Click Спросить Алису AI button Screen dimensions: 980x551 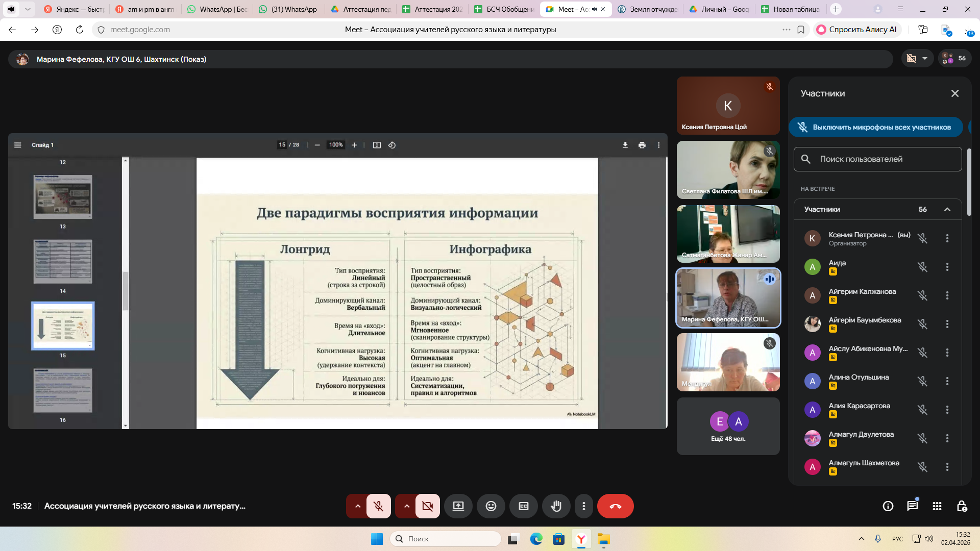pyautogui.click(x=857, y=30)
